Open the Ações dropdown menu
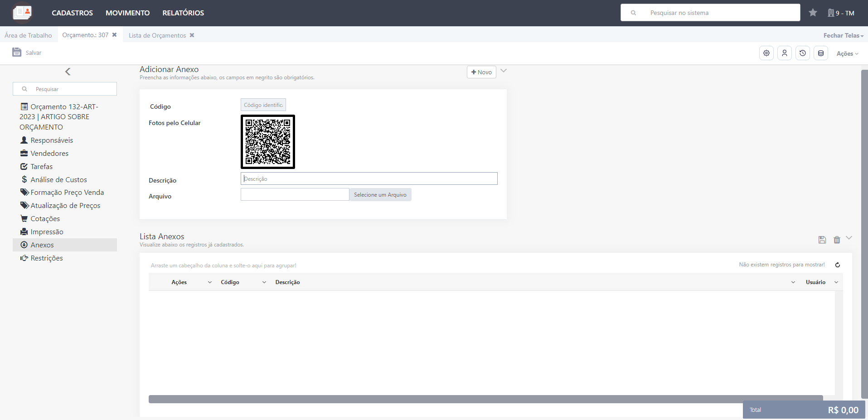Viewport: 868px width, 420px height. tap(848, 53)
